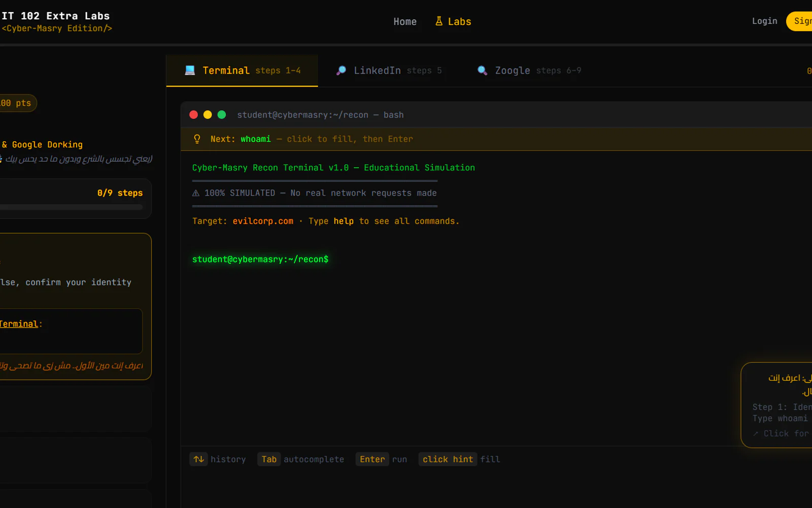Click the '& Google Dorking' heading
The height and width of the screenshot is (508, 812).
click(42, 145)
